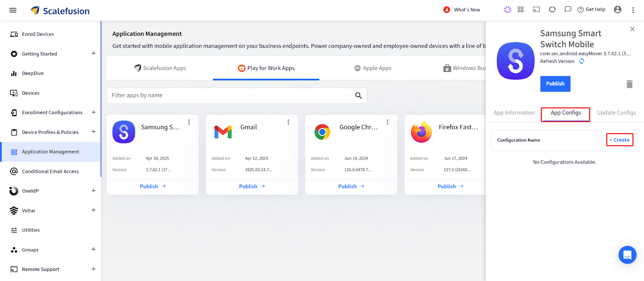
Task: Click the cast screen icon in header
Action: pos(536,10)
